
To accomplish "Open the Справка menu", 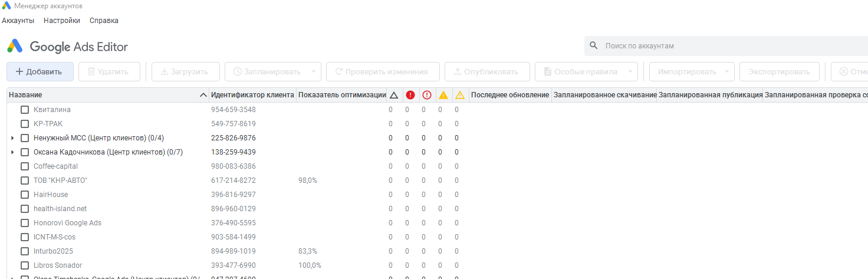I will pos(104,21).
